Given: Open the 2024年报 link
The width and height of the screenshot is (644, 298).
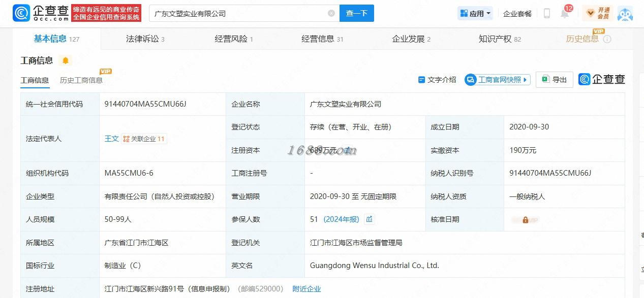Looking at the screenshot, I should [x=342, y=219].
